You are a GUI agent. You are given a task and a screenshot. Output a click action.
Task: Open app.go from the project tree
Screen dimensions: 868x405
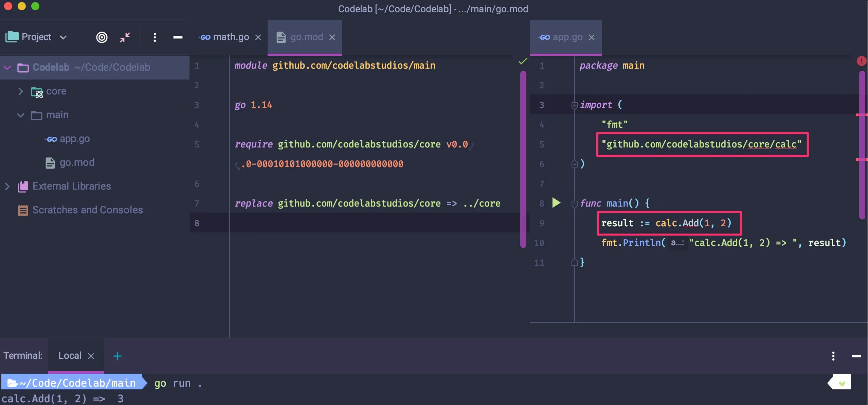(74, 139)
